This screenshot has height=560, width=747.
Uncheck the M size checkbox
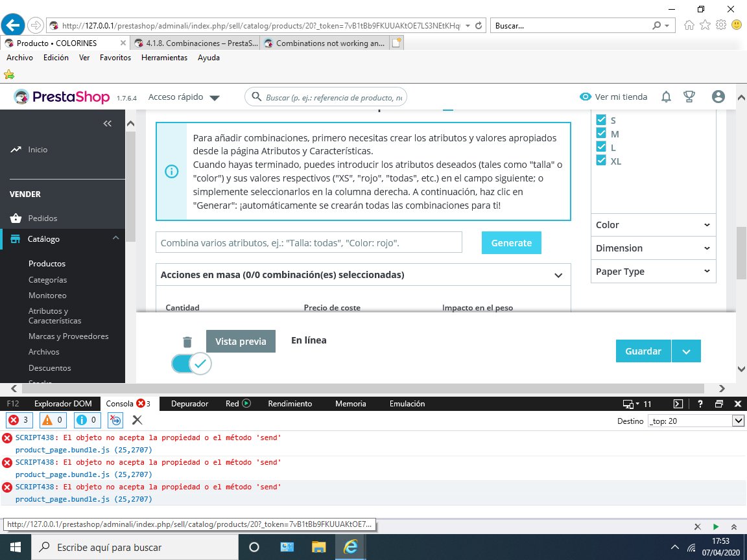(x=601, y=134)
